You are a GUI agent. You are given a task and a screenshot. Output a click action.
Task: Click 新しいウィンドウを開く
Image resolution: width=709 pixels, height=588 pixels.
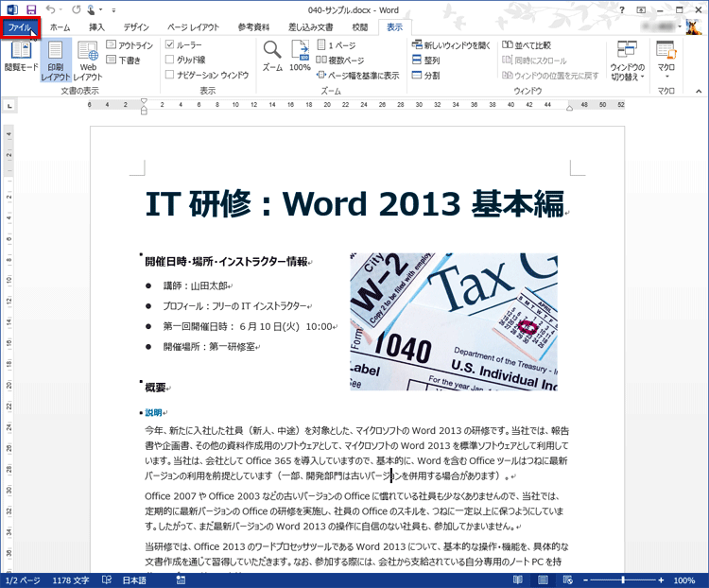(x=451, y=44)
